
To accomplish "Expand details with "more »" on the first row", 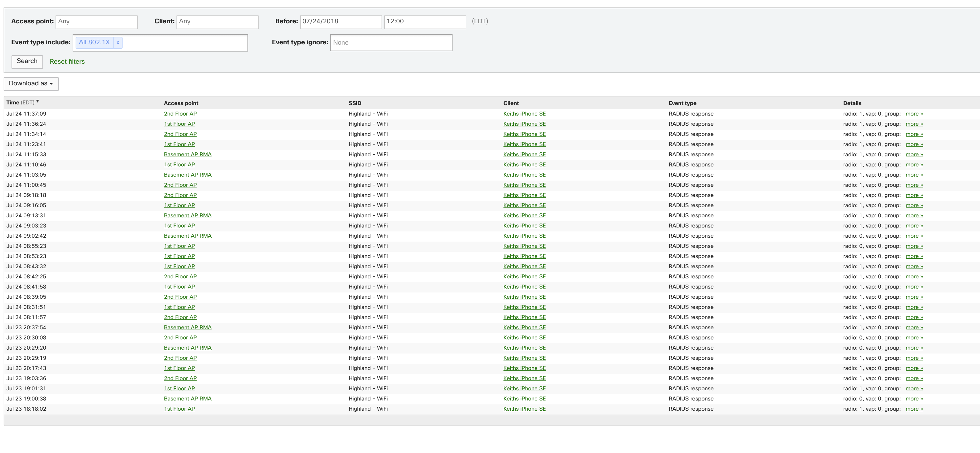I will [x=915, y=113].
